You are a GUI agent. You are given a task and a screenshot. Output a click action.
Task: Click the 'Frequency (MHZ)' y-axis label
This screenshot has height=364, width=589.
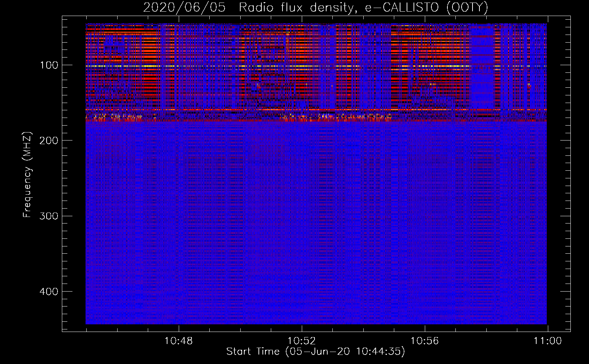(27, 175)
